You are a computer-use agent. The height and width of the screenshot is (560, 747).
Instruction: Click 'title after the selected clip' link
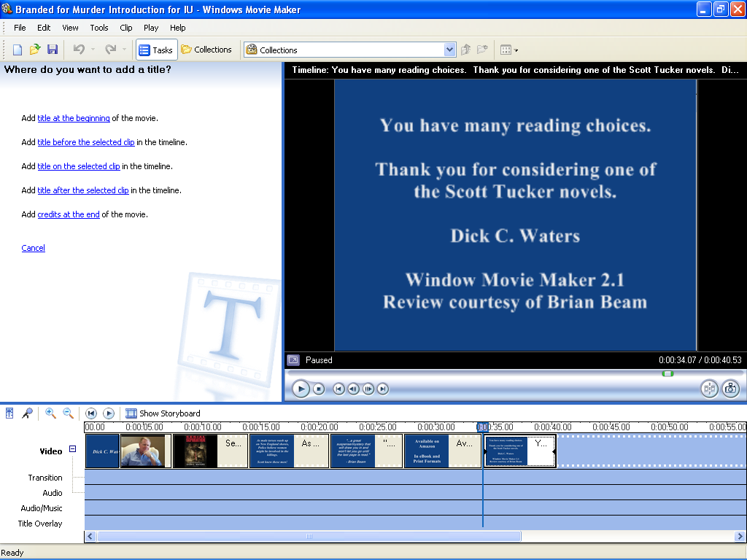point(83,190)
